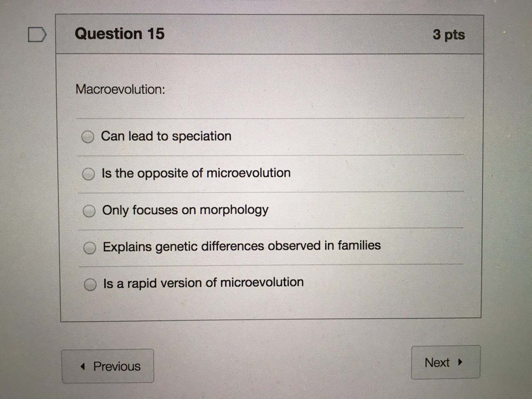The image size is (532, 399).
Task: Select "Can lead to speciation" radio button
Action: tap(88, 137)
